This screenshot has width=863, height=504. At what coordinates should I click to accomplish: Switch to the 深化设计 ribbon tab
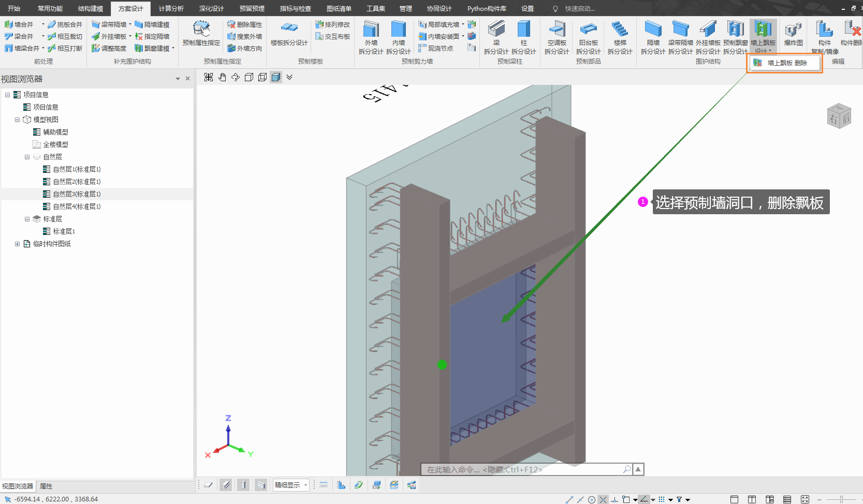[x=211, y=9]
